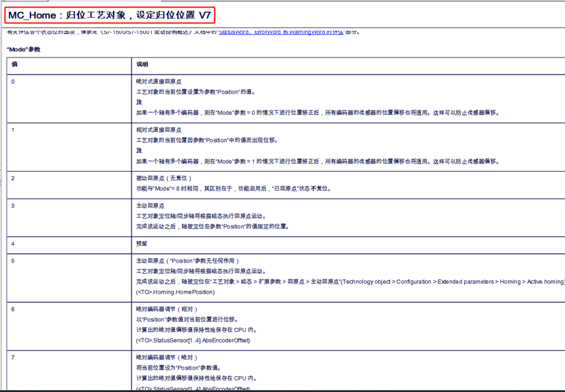The image size is (565, 392).
Task: Click the "Mode"参数 section heading
Action: click(24, 49)
